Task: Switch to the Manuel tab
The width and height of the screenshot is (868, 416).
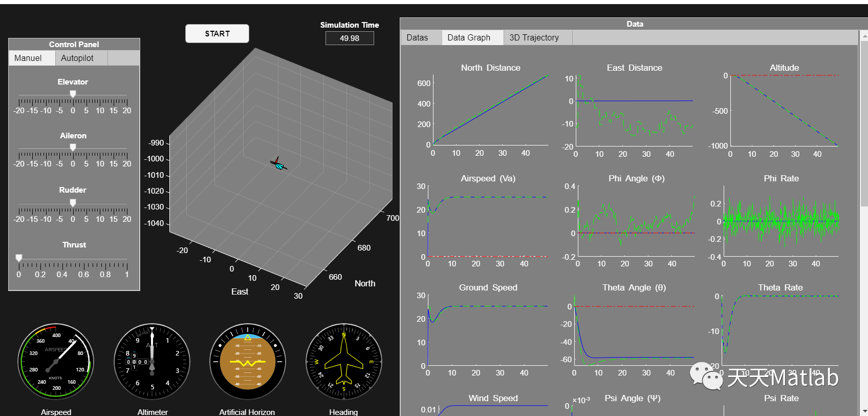Action: (32, 58)
